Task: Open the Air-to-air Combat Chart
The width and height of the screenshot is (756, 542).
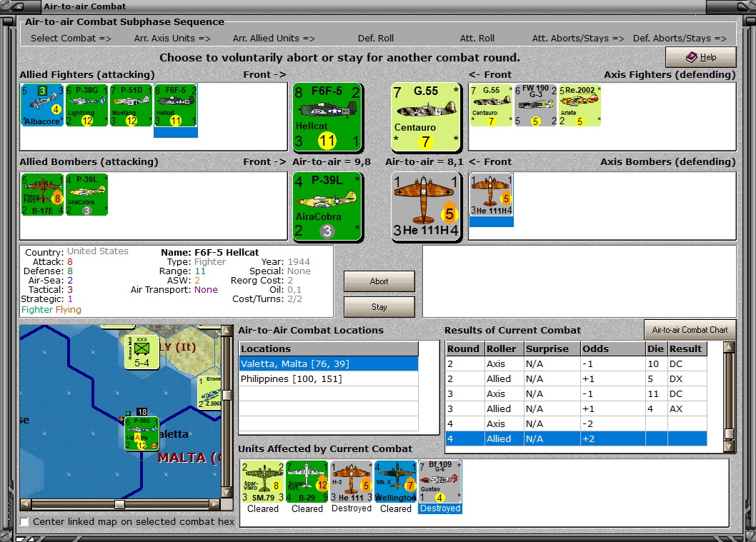Action: point(690,329)
